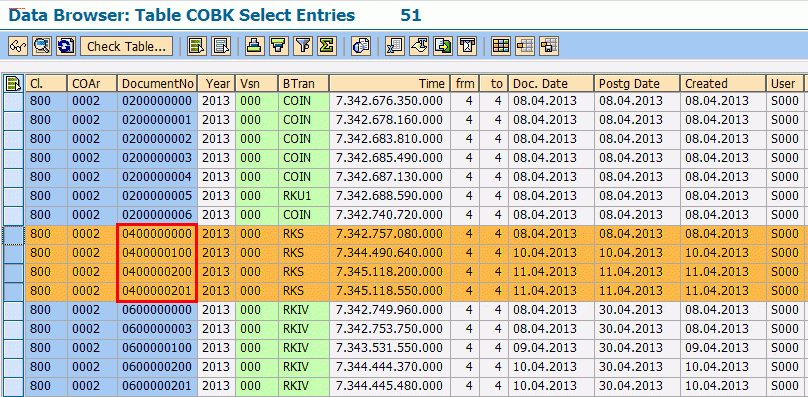808x397 pixels.
Task: Click time value 7.342.749.960.000
Action: [x=389, y=310]
